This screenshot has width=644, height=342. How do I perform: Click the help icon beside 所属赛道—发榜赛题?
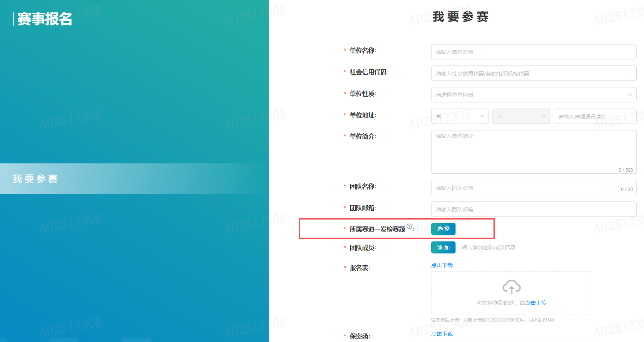coord(409,226)
